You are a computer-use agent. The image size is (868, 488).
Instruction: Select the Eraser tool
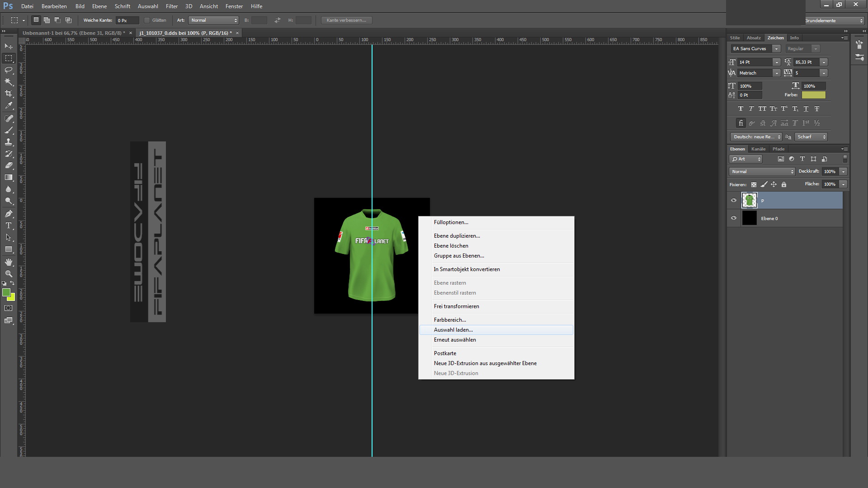pyautogui.click(x=9, y=165)
